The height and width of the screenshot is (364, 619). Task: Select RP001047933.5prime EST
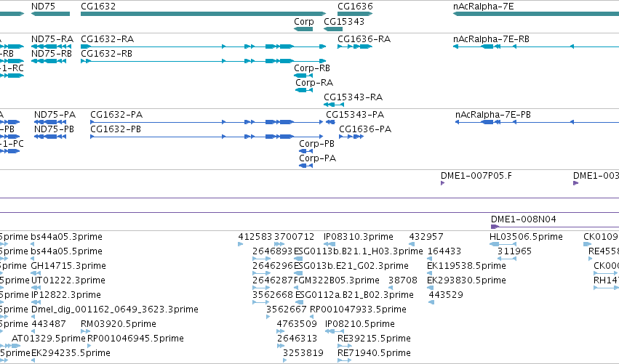tap(312, 317)
